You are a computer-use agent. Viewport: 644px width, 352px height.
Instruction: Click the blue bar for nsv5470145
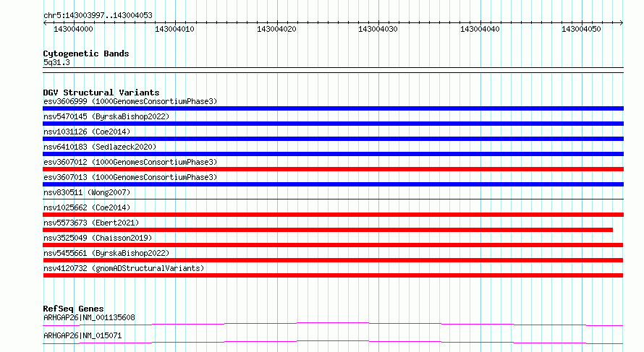pos(333,124)
